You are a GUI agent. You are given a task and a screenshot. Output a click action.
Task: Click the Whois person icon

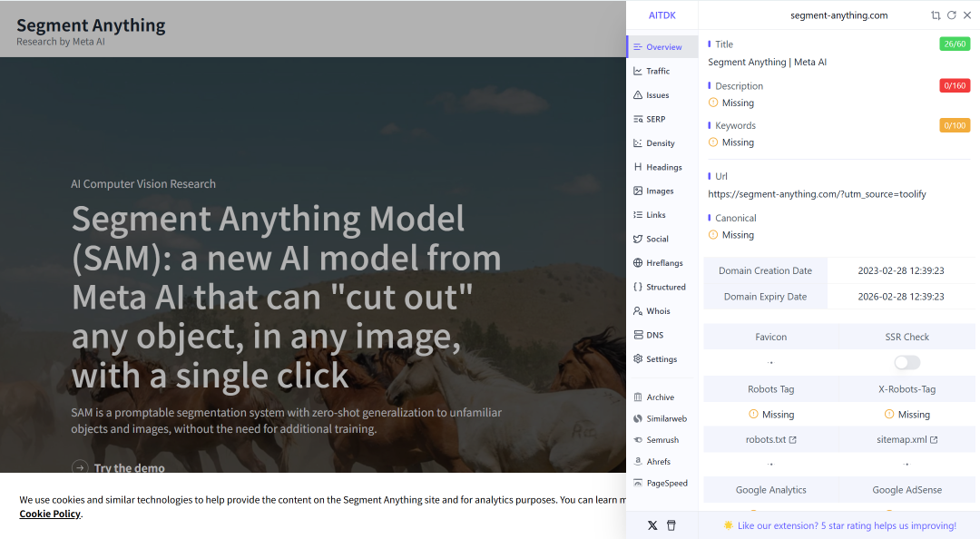638,310
